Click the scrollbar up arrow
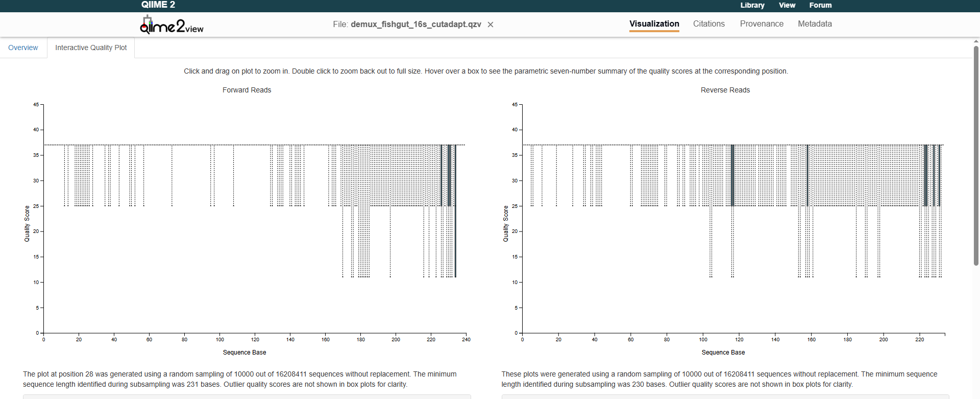The height and width of the screenshot is (399, 980). coord(976,41)
